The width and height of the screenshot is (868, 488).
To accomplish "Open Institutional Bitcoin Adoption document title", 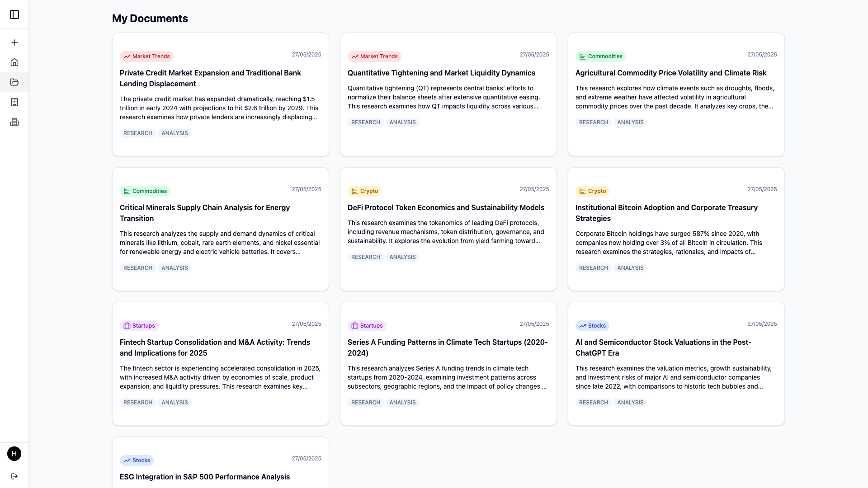I will tap(666, 212).
